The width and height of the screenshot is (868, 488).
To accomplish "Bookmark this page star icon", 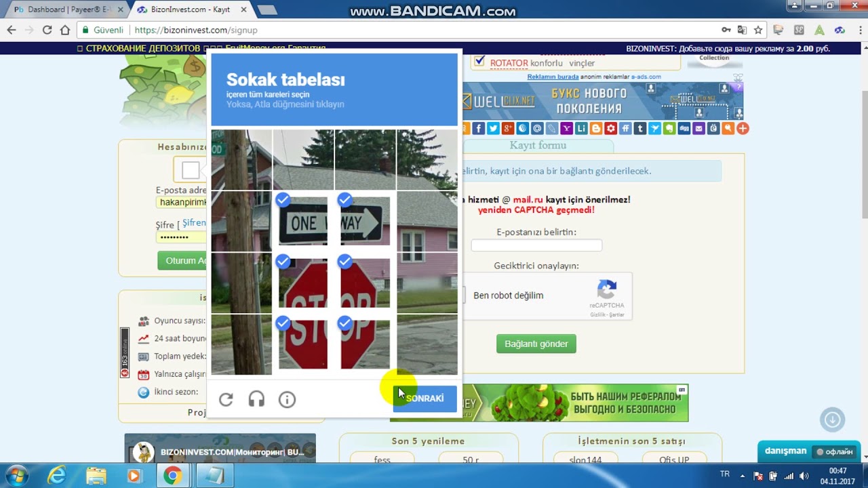I will click(x=758, y=30).
